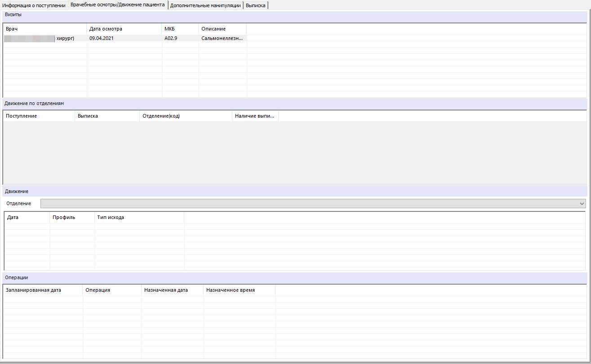Screen dimensions: 591x364
Task: Click the Дата осмотра column header
Action: click(124, 29)
